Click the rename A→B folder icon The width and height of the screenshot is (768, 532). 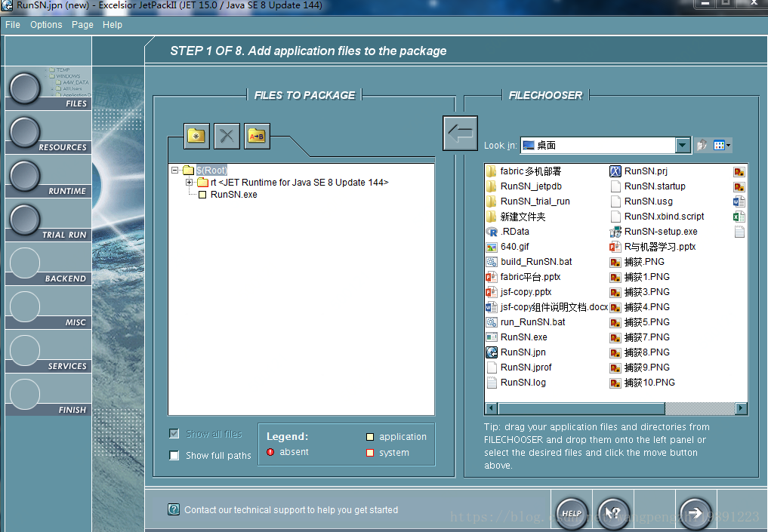257,136
